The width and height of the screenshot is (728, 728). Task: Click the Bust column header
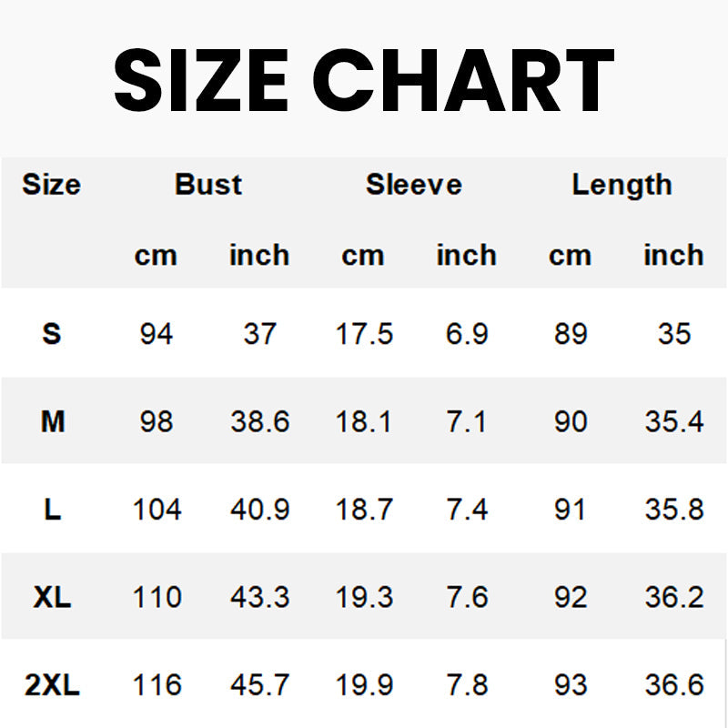(208, 185)
